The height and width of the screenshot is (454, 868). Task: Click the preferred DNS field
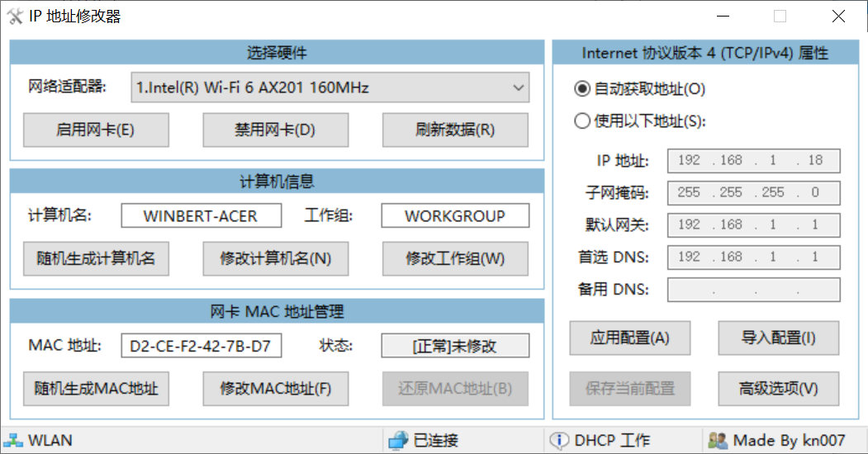[753, 258]
